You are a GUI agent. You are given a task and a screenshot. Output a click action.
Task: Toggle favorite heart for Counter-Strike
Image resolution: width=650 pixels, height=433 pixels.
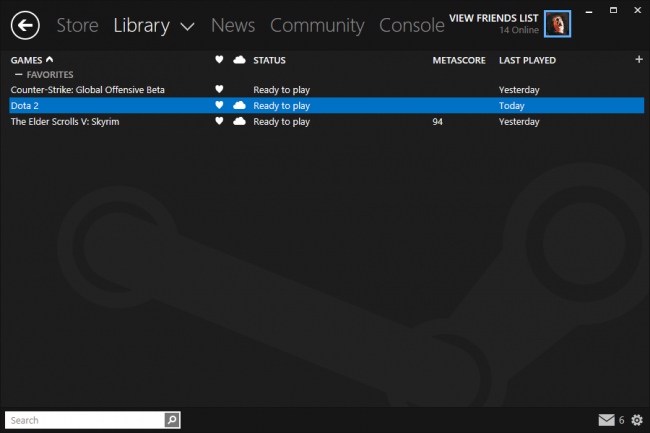(219, 89)
